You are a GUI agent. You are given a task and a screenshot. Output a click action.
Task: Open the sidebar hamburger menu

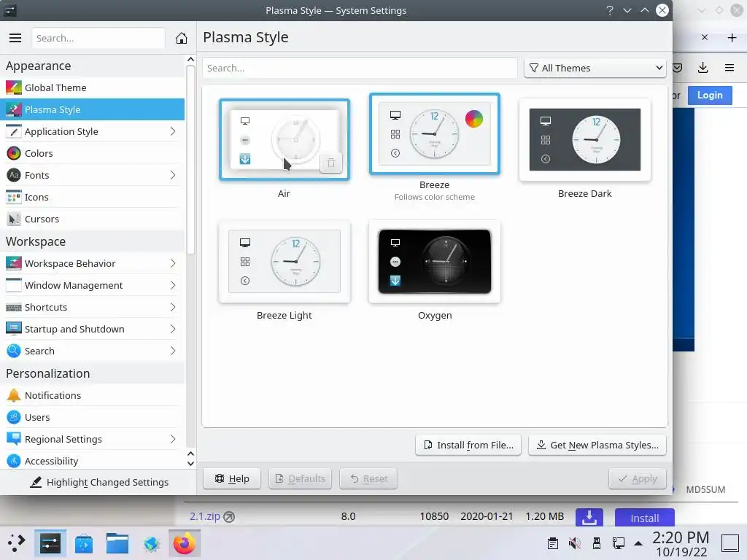point(15,38)
